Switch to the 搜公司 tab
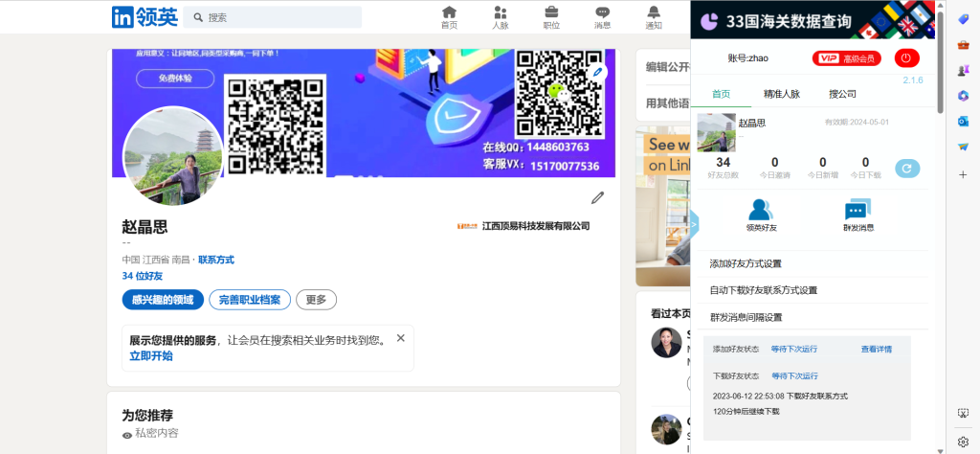Viewport: 980px width, 454px height. 842,94
